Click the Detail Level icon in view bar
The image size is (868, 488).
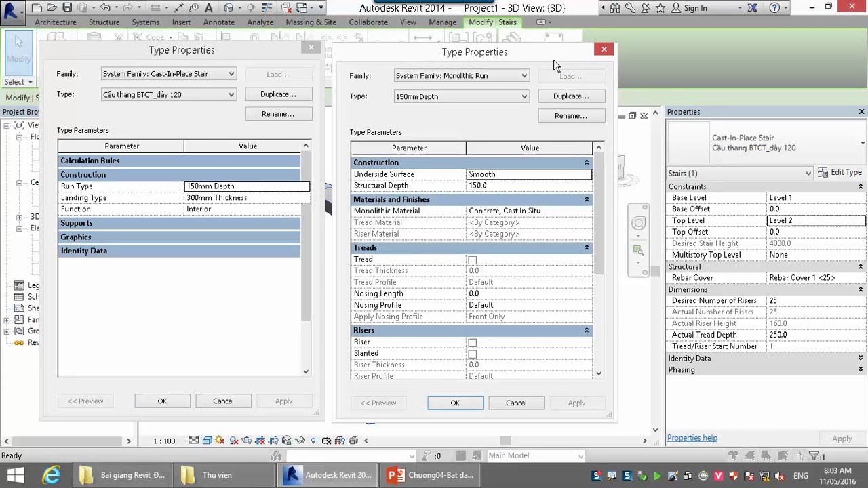194,441
